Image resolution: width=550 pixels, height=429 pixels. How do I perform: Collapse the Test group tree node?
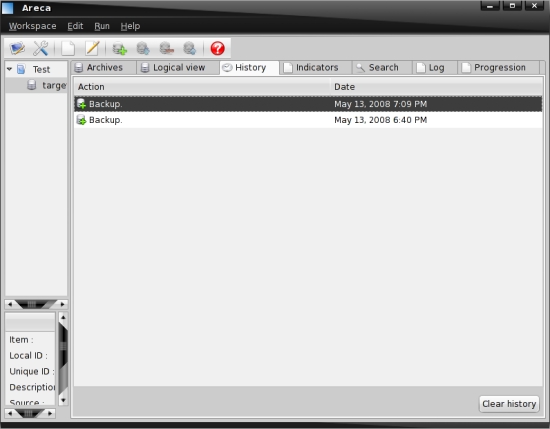pos(9,69)
